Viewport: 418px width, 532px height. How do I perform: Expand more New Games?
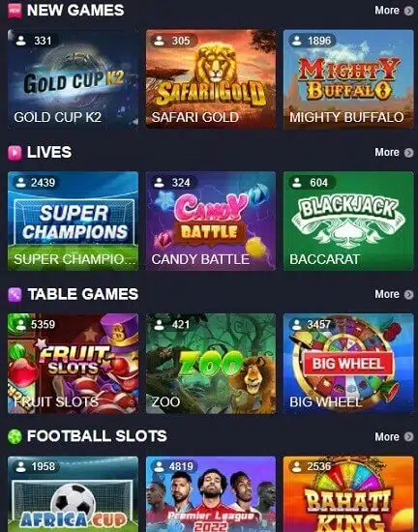click(394, 11)
